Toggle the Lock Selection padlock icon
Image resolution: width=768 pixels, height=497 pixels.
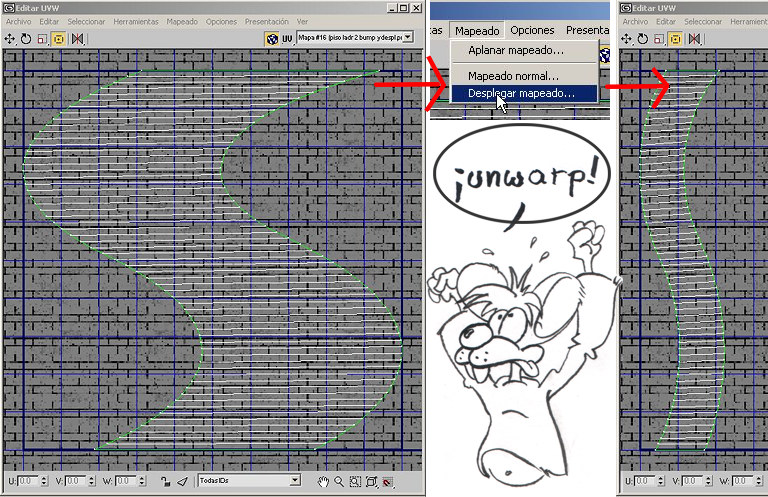click(x=165, y=482)
